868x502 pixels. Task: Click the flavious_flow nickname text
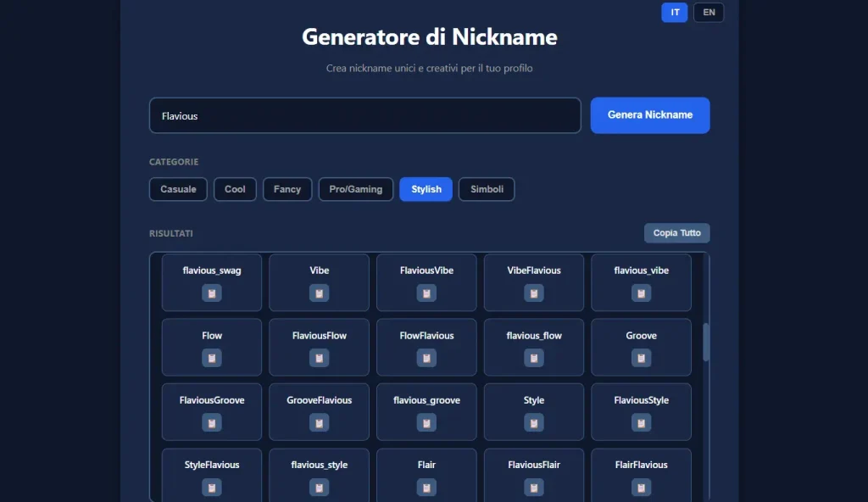tap(534, 335)
